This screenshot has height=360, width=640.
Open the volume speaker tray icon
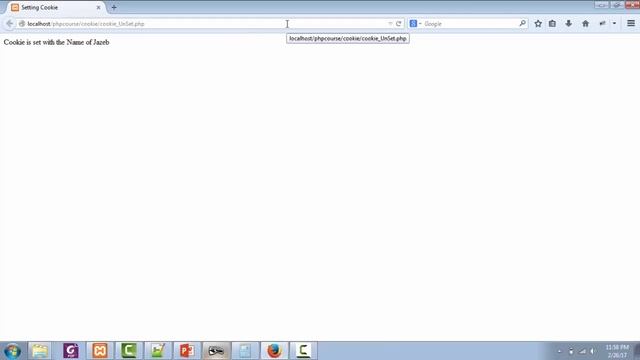point(592,351)
